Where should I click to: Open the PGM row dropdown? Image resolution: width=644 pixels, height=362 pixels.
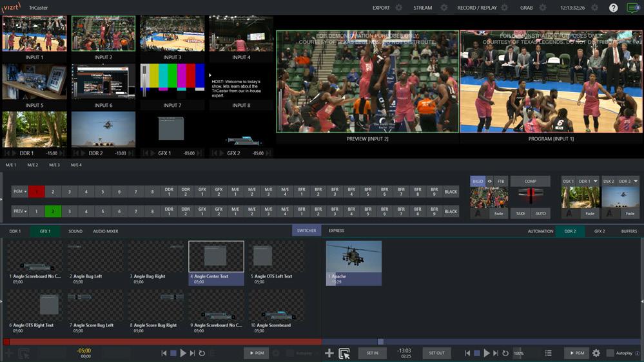(x=21, y=192)
